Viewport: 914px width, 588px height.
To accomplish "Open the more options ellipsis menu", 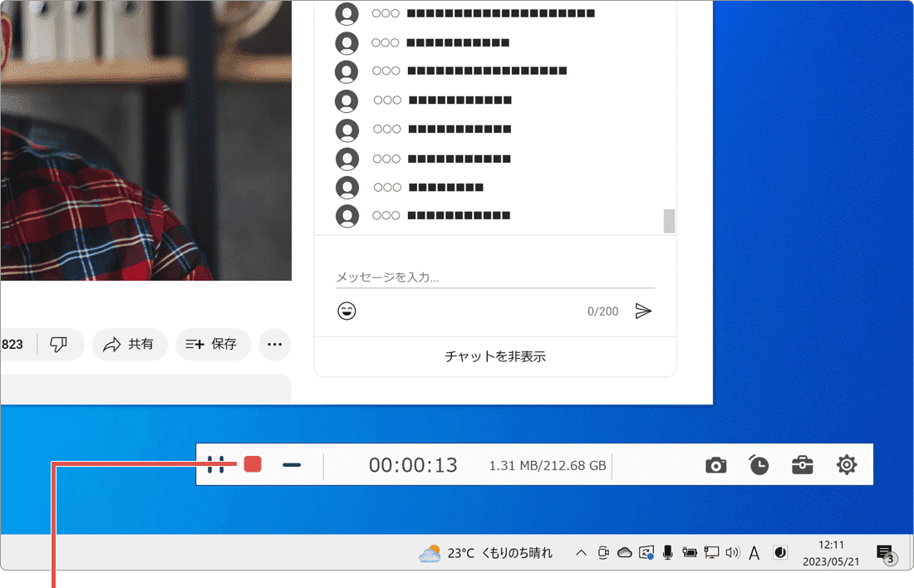I will coord(275,344).
